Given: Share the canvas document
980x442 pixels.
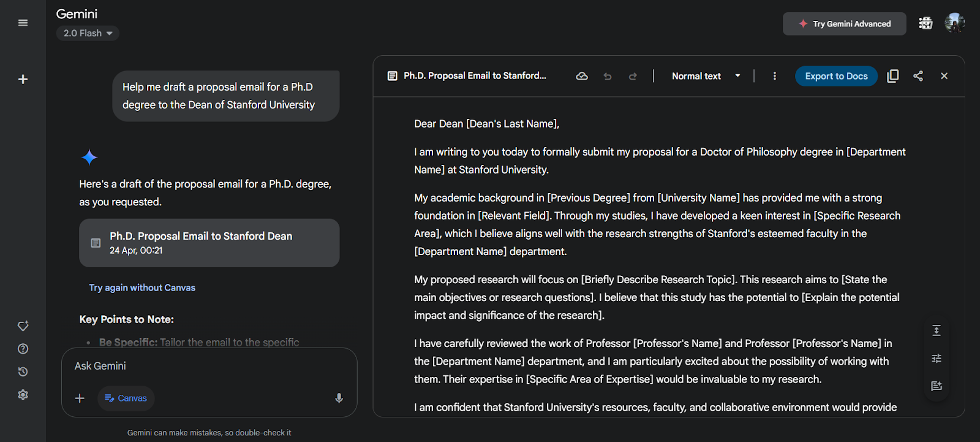Looking at the screenshot, I should [x=918, y=76].
